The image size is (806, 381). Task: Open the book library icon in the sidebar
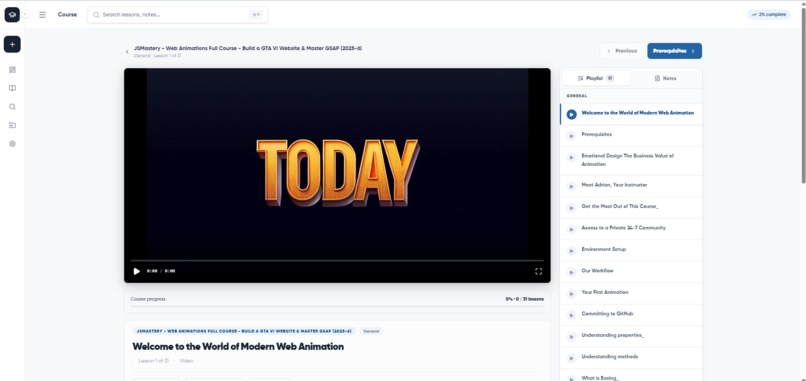click(12, 88)
